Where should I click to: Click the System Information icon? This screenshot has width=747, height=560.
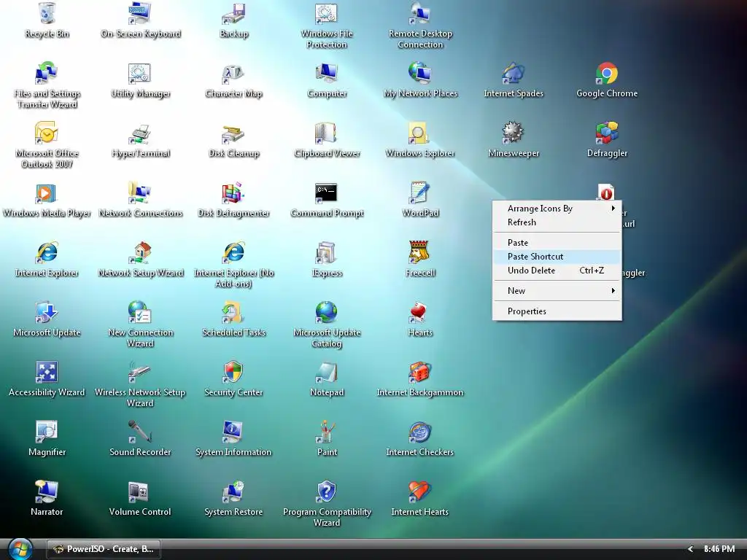pos(233,432)
